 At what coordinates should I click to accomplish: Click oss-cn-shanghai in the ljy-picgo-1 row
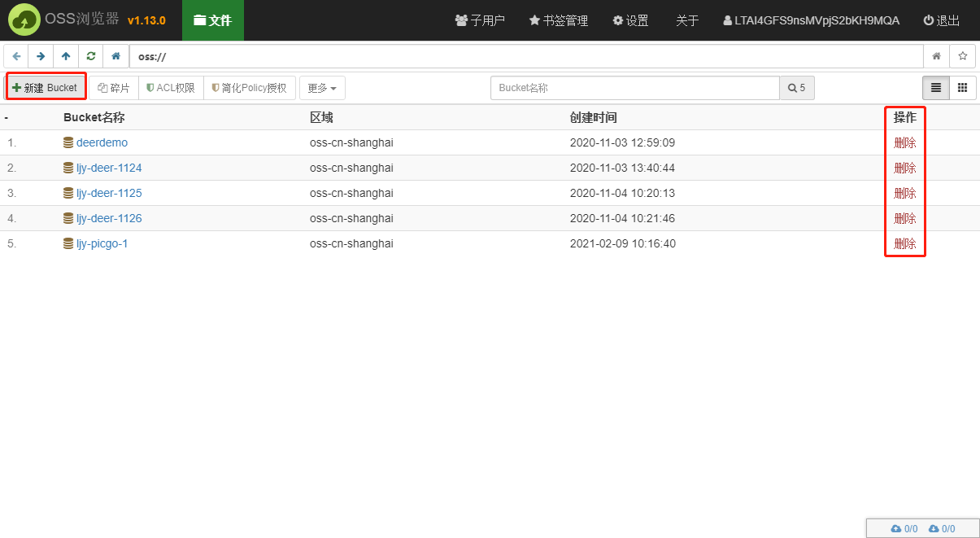coord(351,243)
